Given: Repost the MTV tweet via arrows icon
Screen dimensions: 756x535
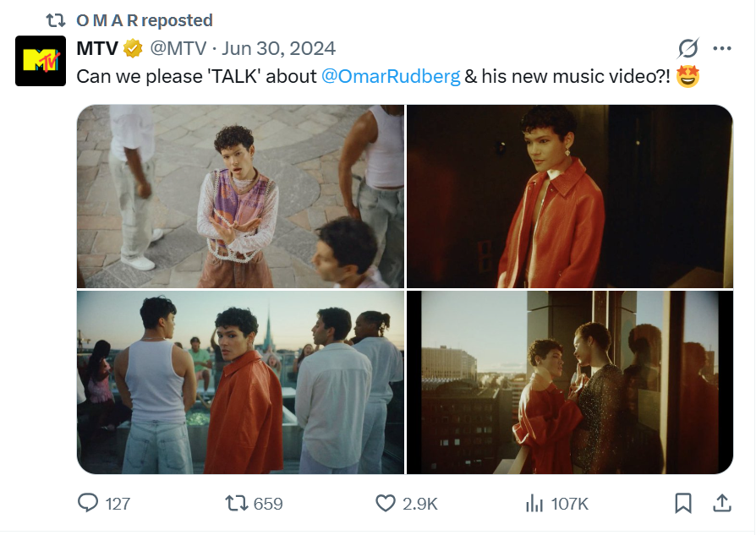Looking at the screenshot, I should [238, 503].
